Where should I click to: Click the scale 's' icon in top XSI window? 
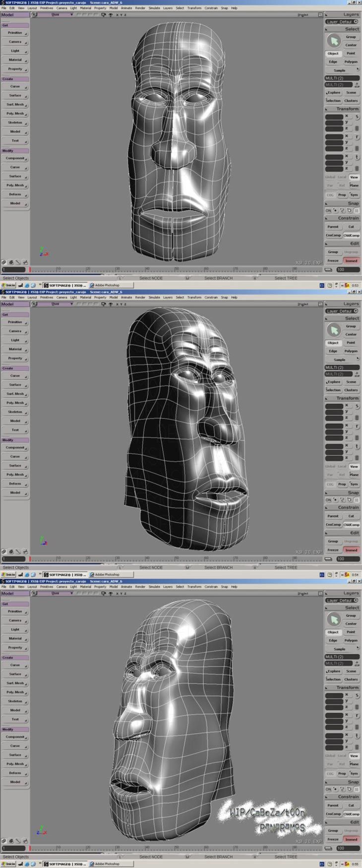[x=357, y=117]
